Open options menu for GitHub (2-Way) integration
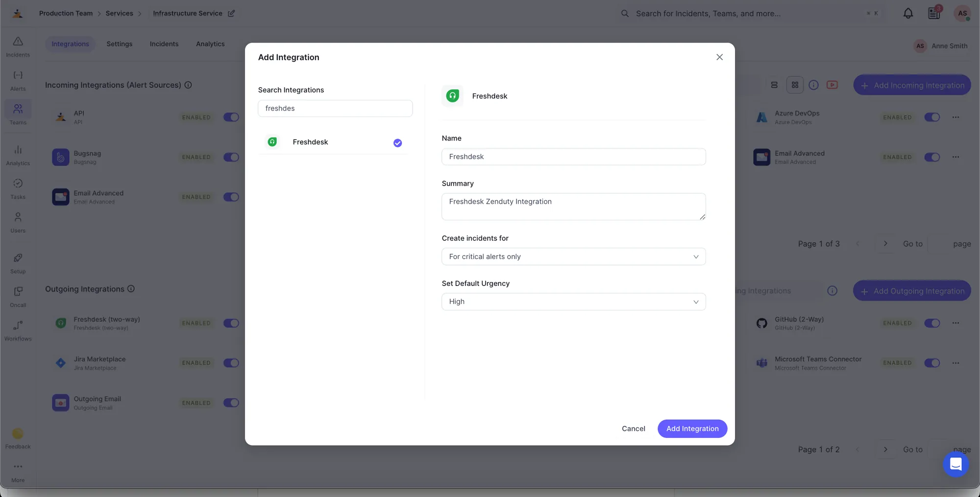The image size is (980, 497). point(955,323)
